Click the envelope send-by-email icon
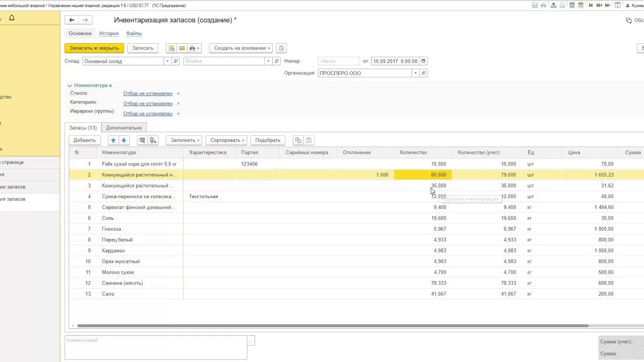 (x=182, y=48)
